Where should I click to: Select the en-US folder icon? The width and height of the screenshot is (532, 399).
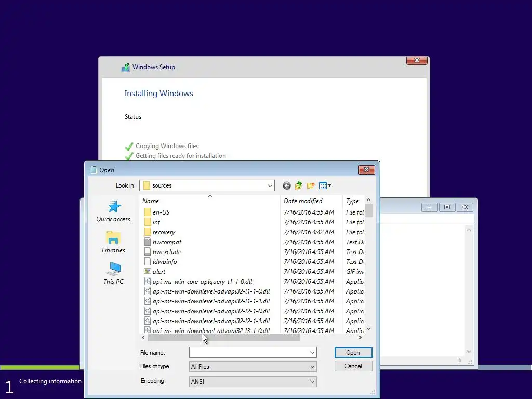(x=147, y=212)
